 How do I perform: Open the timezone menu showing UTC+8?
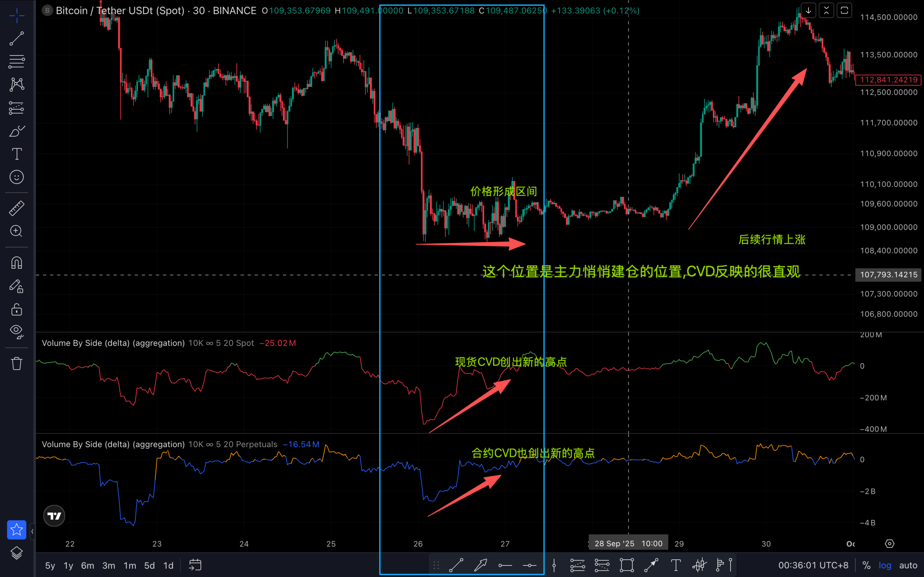point(813,565)
